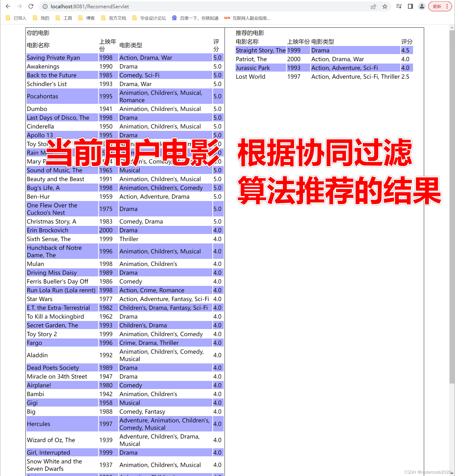This screenshot has height=476, width=455.
Task: Open the 已导入 bookmarks folder
Action: (20, 18)
